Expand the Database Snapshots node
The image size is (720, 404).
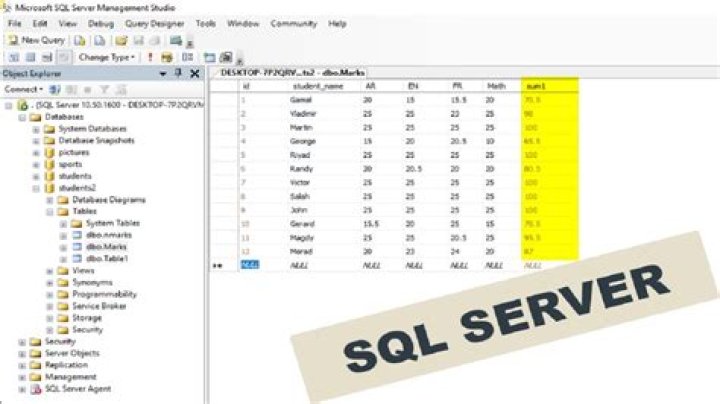tap(36, 141)
